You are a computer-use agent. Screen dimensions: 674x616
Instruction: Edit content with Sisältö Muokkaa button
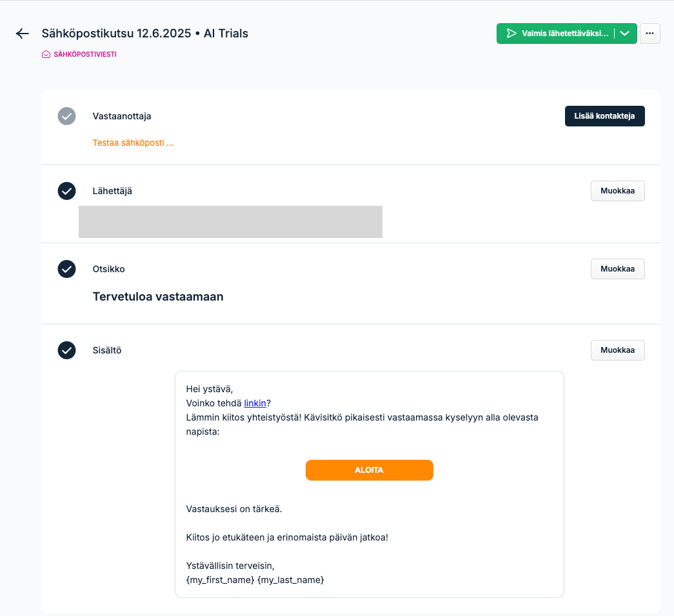tap(617, 350)
